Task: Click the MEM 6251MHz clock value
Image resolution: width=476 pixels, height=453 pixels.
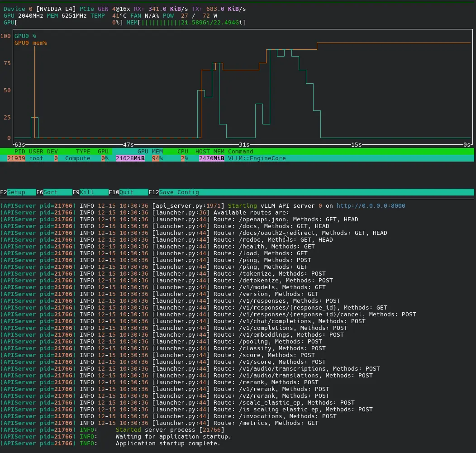Action: click(x=67, y=16)
